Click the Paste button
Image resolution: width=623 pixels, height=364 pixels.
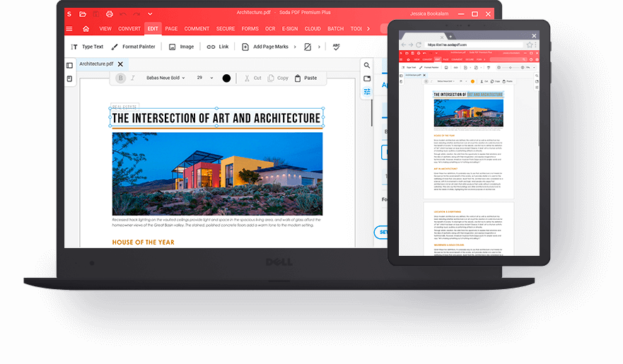[305, 78]
